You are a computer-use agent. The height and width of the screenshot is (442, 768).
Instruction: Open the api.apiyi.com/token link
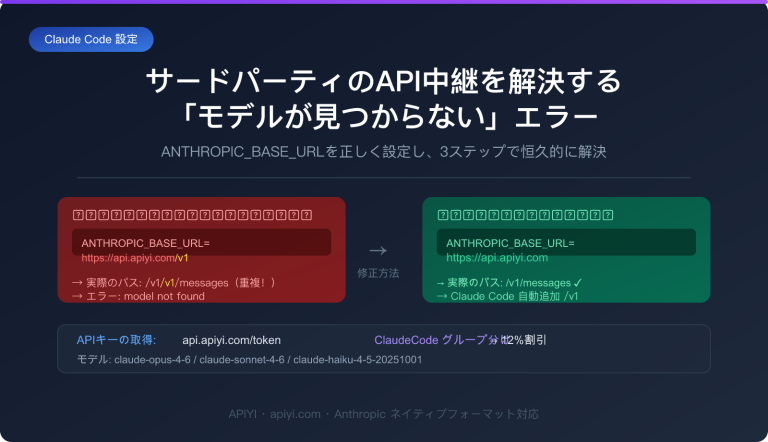click(x=232, y=340)
